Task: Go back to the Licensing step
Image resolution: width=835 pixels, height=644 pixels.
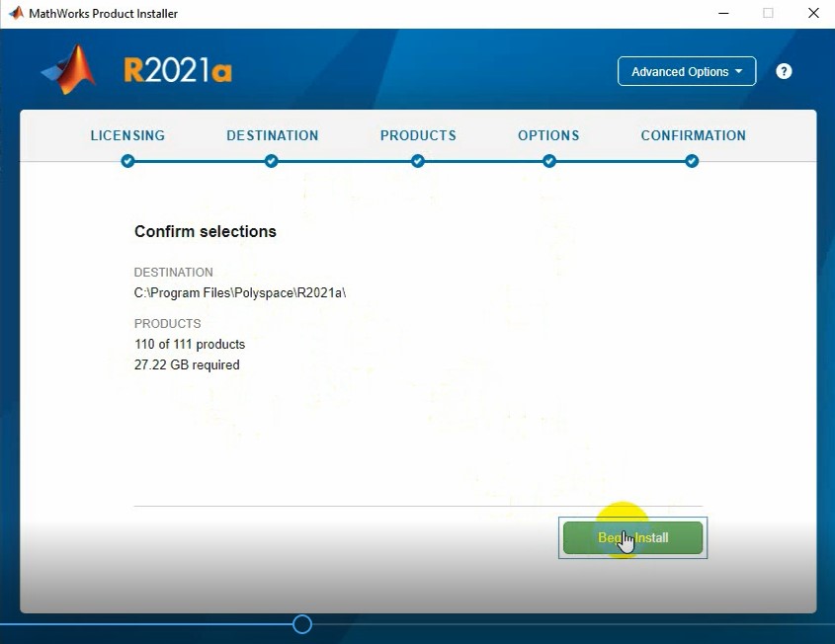Action: coord(127,135)
